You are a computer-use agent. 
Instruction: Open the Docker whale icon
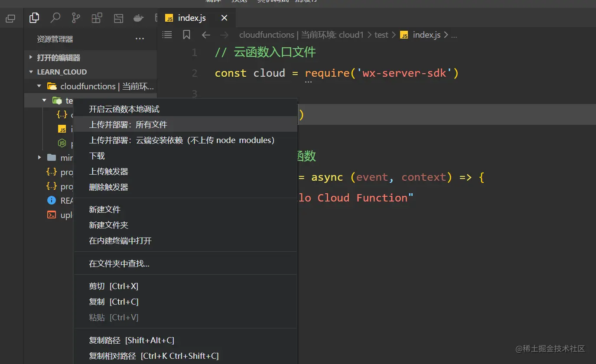(138, 18)
